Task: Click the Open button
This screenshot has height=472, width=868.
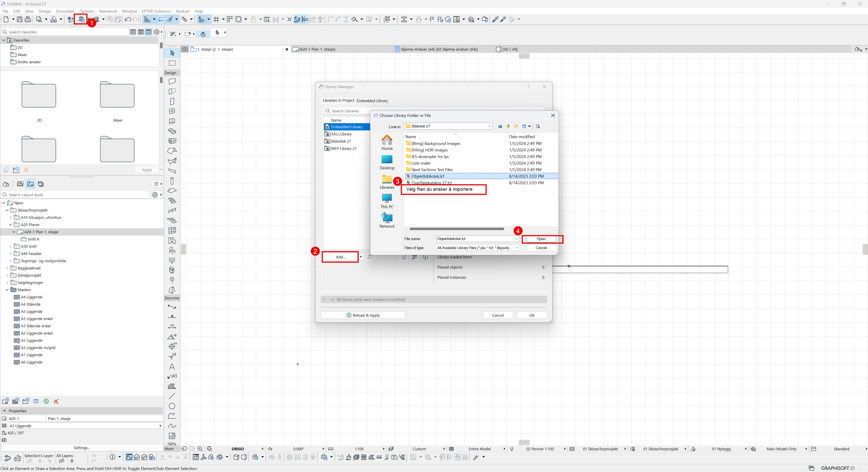Action: click(541, 239)
